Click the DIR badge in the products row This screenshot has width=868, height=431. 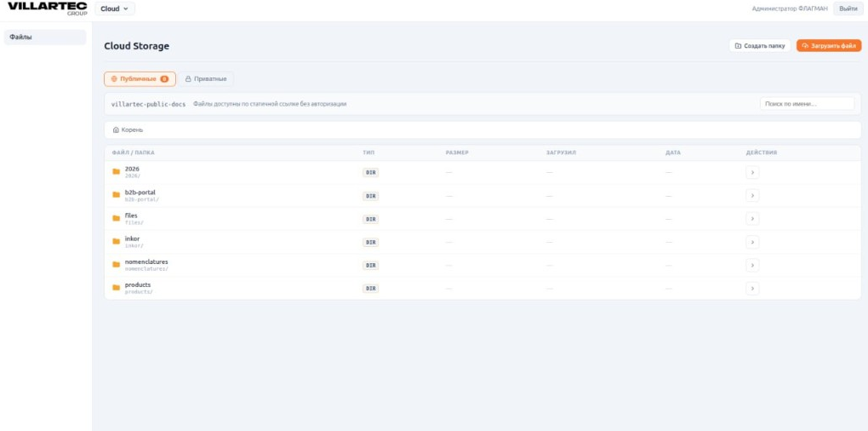371,289
